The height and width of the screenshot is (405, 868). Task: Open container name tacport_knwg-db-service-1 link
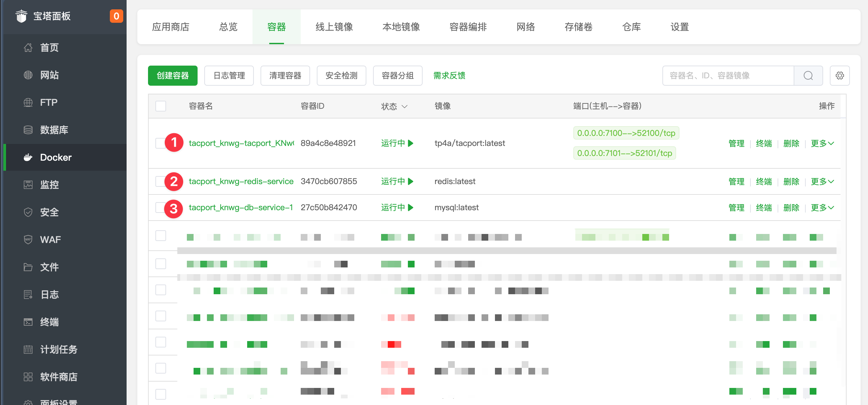coord(240,208)
